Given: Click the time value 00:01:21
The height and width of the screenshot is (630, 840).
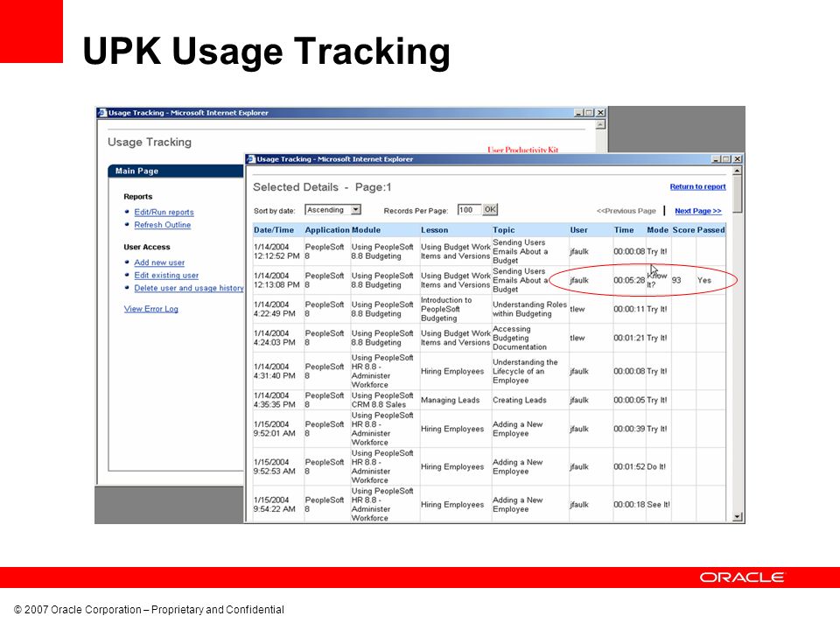Looking at the screenshot, I should point(629,338).
